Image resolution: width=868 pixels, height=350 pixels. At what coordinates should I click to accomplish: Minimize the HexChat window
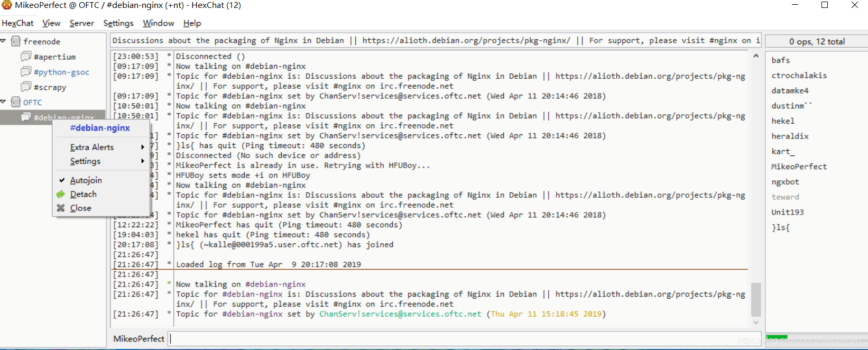795,5
